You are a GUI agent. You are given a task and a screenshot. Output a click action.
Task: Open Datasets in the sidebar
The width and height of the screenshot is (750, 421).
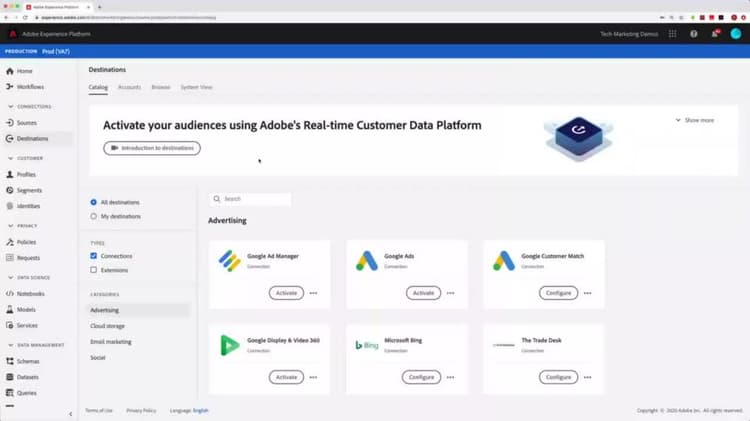[x=22, y=377]
